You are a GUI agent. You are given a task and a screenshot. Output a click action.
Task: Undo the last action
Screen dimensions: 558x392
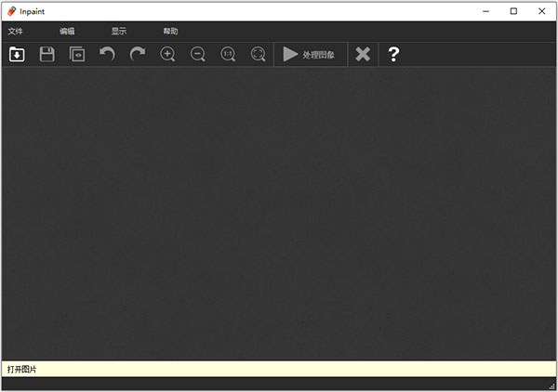pyautogui.click(x=107, y=55)
